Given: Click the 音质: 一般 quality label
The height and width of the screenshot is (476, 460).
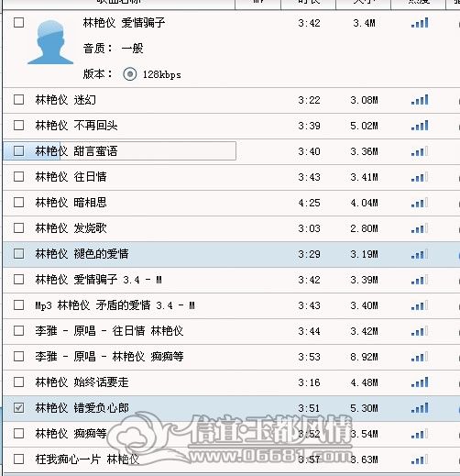Looking at the screenshot, I should 113,49.
